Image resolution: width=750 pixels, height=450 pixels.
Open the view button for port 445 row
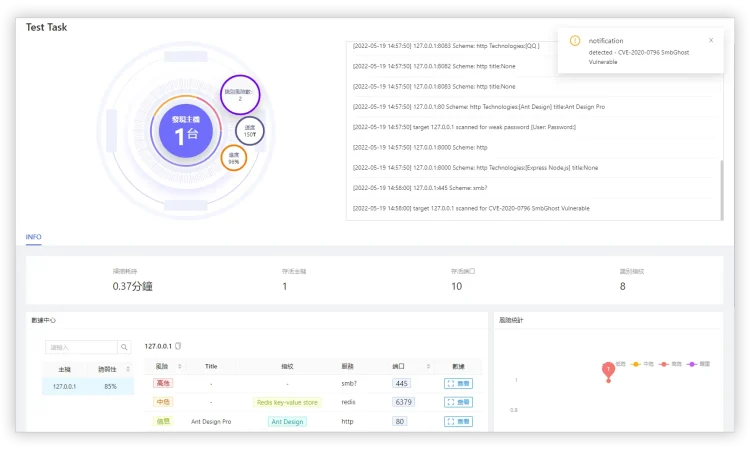click(458, 384)
